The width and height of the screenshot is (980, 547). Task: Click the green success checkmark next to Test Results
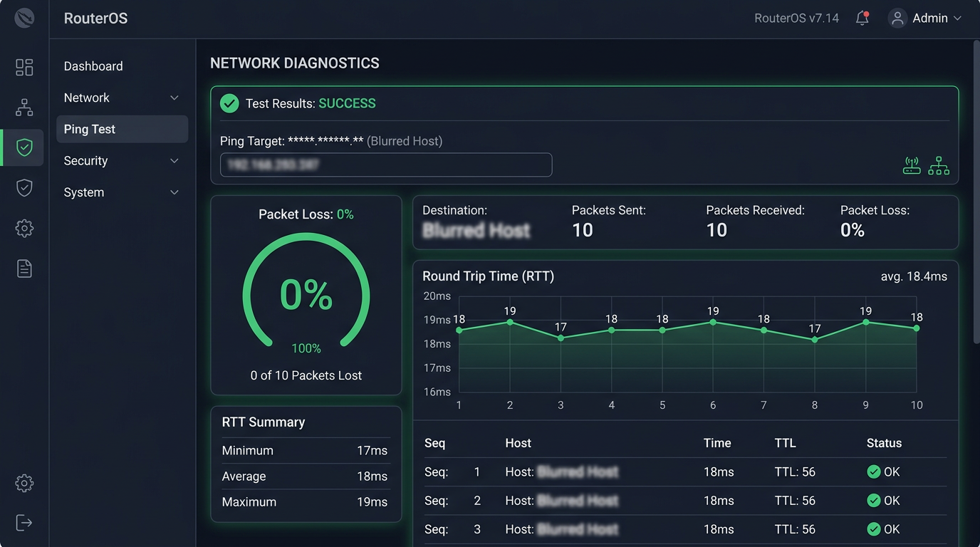click(x=229, y=104)
